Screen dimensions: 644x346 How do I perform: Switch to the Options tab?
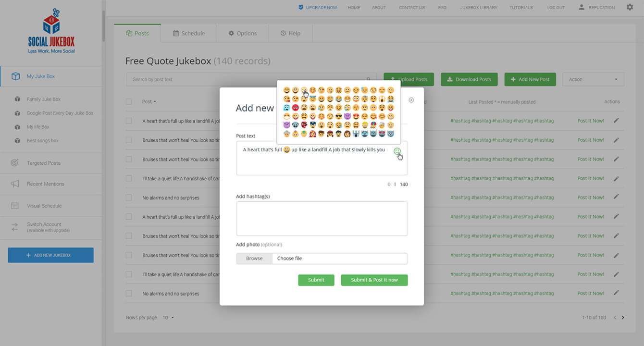click(x=243, y=33)
